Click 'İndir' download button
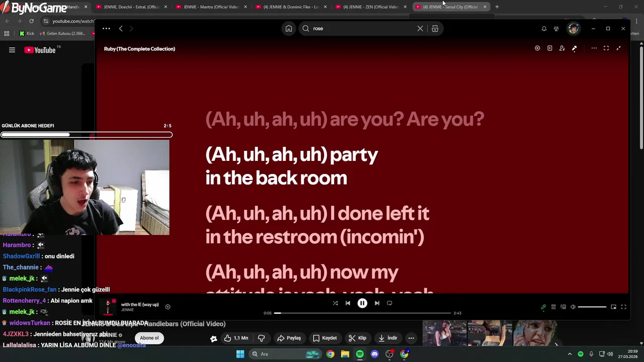Screen dimensions: 644x362 point(388,338)
